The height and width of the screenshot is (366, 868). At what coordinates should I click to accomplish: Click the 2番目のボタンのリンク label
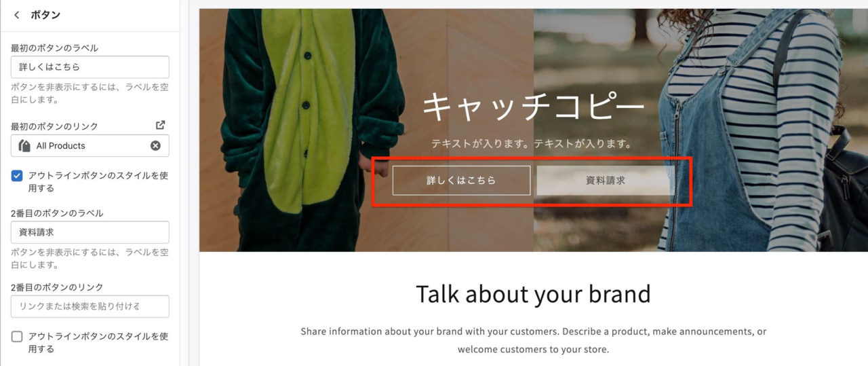57,287
